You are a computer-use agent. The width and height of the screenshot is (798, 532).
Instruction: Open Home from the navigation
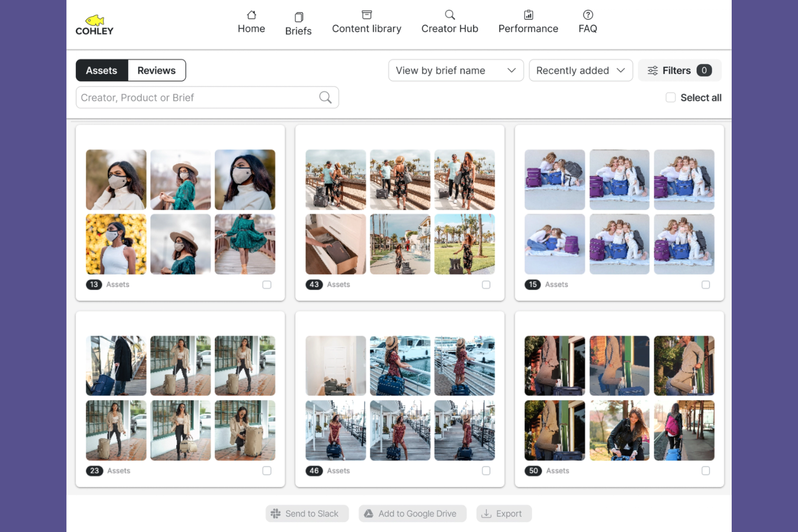[x=251, y=23]
